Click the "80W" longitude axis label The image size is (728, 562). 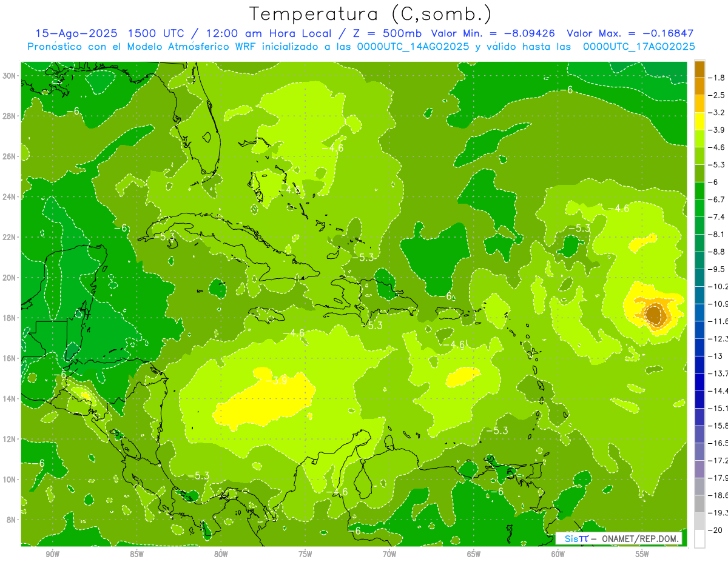[x=221, y=554]
